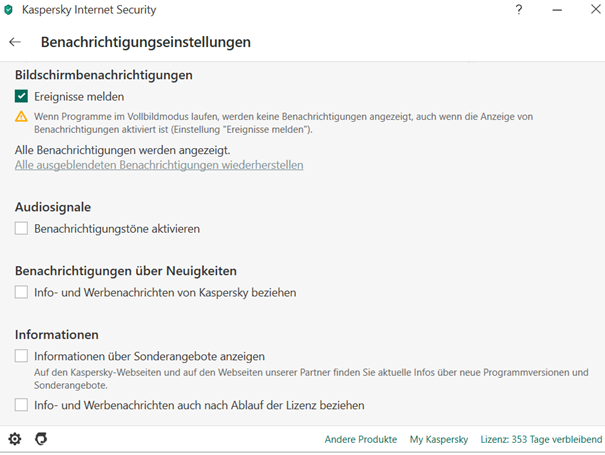
Task: Enable Informationen über Sonderangebote anzeigen
Action: pyautogui.click(x=21, y=356)
